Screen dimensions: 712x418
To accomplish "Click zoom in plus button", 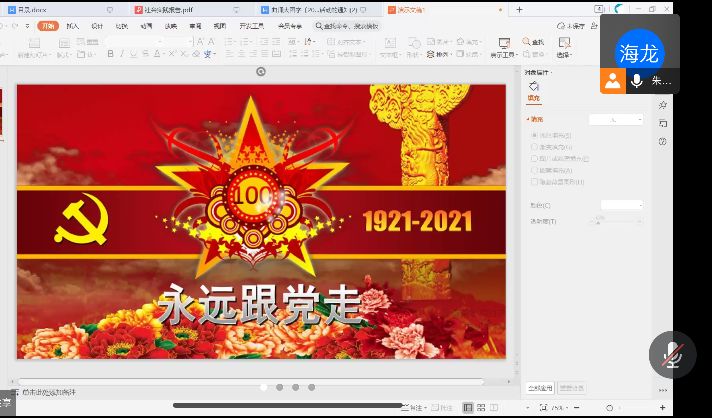I will point(663,408).
